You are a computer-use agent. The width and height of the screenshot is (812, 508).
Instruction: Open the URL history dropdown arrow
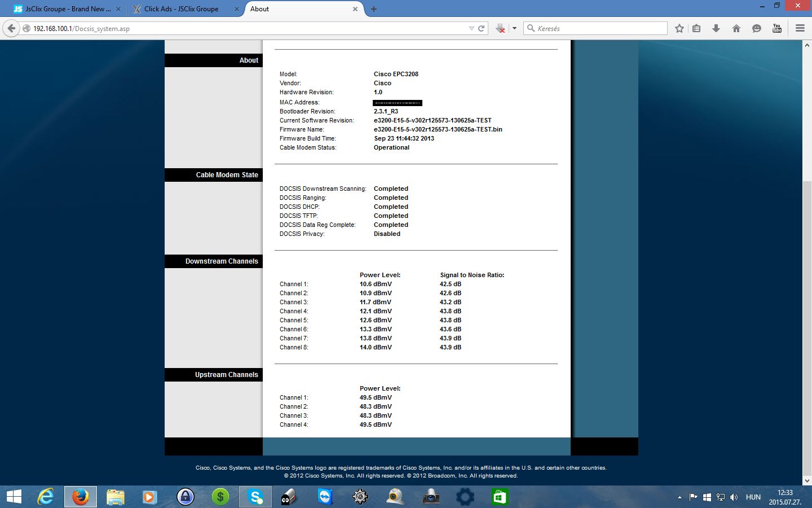[471, 28]
